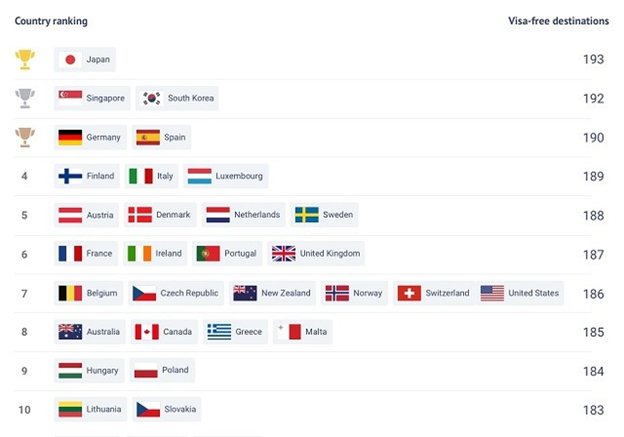Click the South Korea flag
The height and width of the screenshot is (437, 624).
coord(152,98)
